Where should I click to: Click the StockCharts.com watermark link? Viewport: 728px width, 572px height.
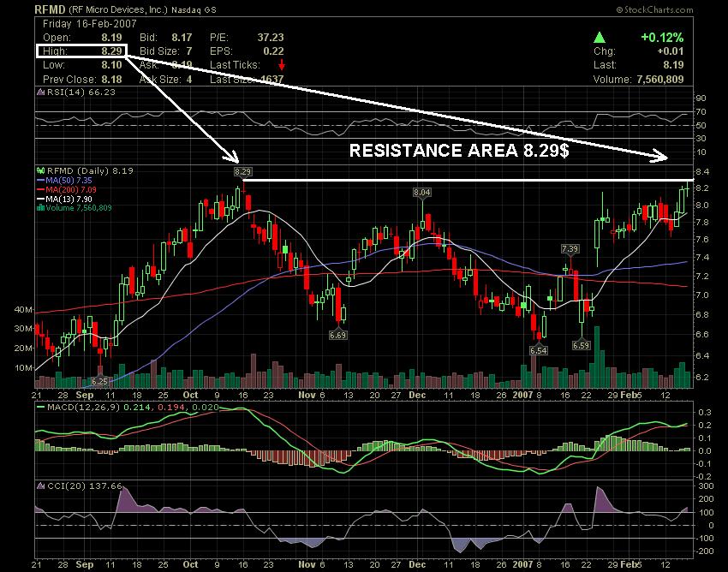point(654,9)
